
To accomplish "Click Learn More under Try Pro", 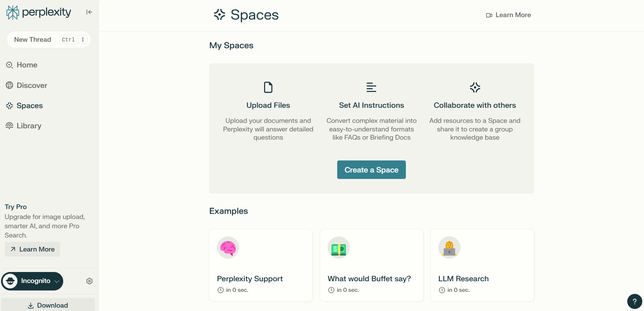I will (x=33, y=249).
